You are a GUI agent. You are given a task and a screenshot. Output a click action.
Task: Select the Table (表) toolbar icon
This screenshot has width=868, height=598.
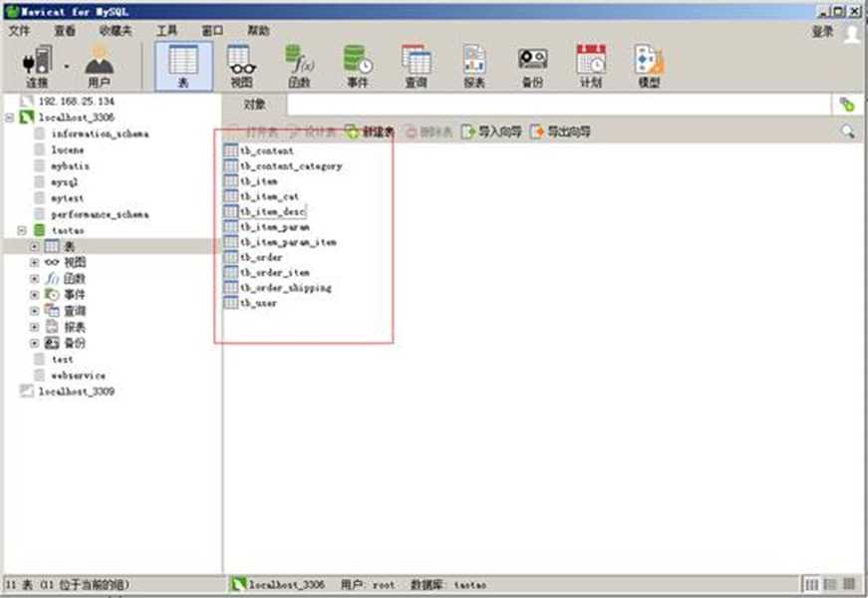pos(183,67)
